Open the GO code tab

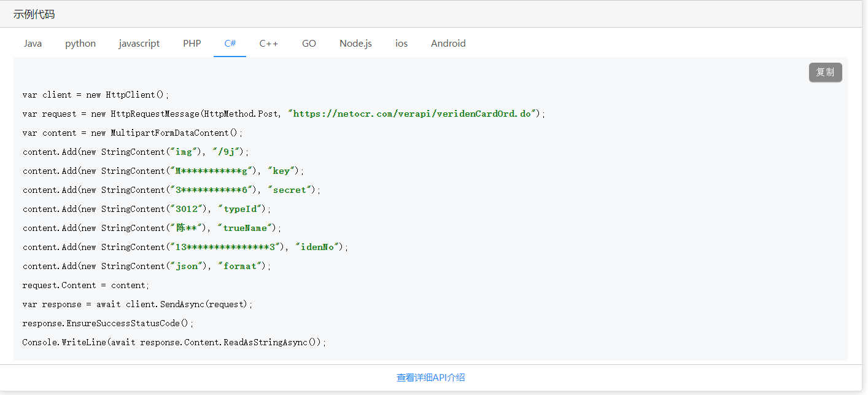[x=309, y=44]
